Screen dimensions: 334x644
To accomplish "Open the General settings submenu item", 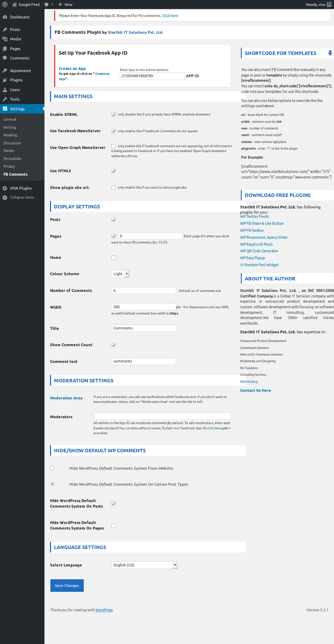I will pyautogui.click(x=10, y=119).
